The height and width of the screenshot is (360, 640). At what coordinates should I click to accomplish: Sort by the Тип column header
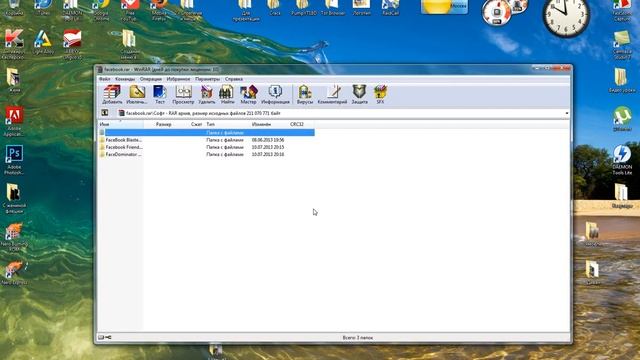point(227,124)
